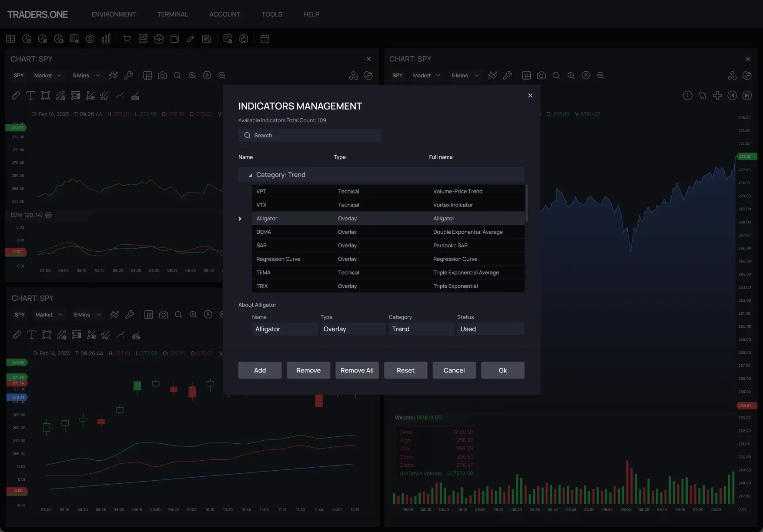Open the wallet icon in the toolbar
This screenshot has width=763, height=532.
click(x=174, y=39)
